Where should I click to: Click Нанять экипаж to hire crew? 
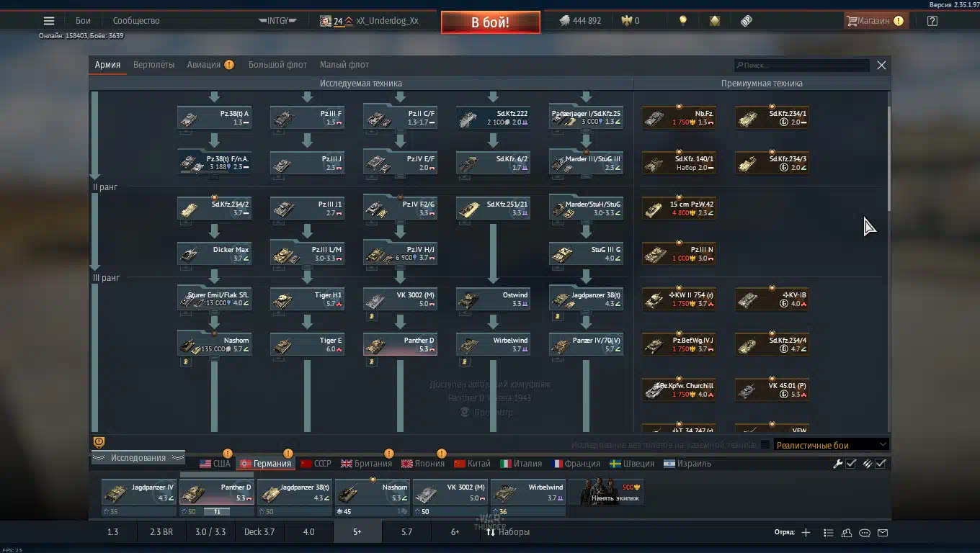[x=607, y=493]
